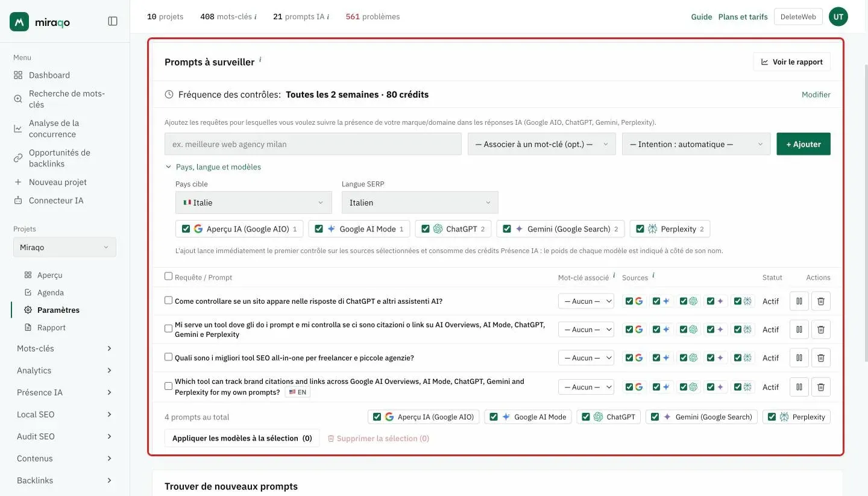Viewport: 868px width, 496px height.
Task: Open Plans et tarifs link
Action: [x=743, y=17]
